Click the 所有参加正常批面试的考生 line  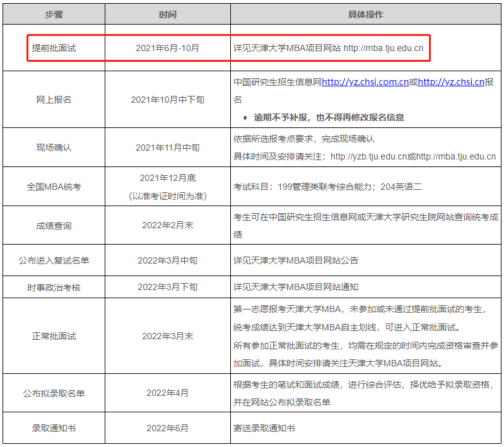[x=366, y=345]
